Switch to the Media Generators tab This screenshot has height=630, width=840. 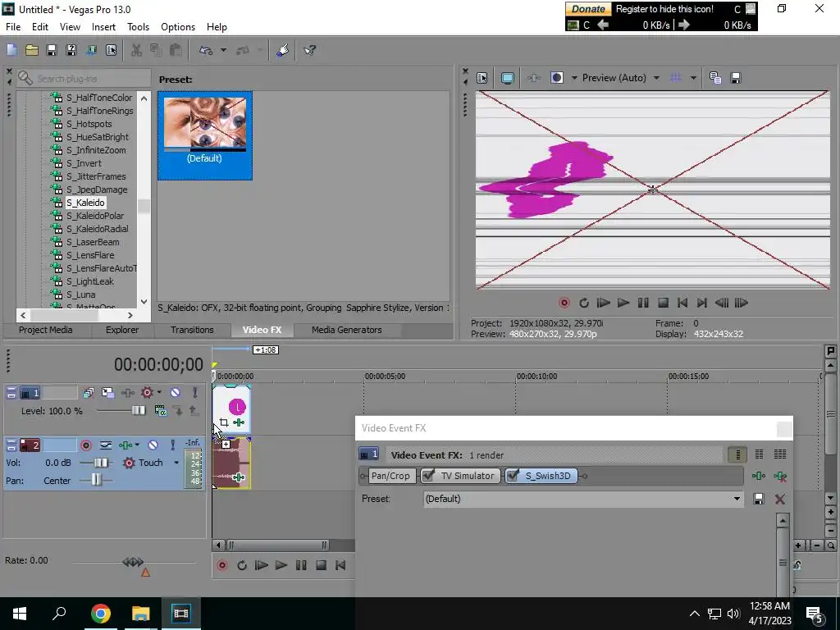[x=347, y=330]
